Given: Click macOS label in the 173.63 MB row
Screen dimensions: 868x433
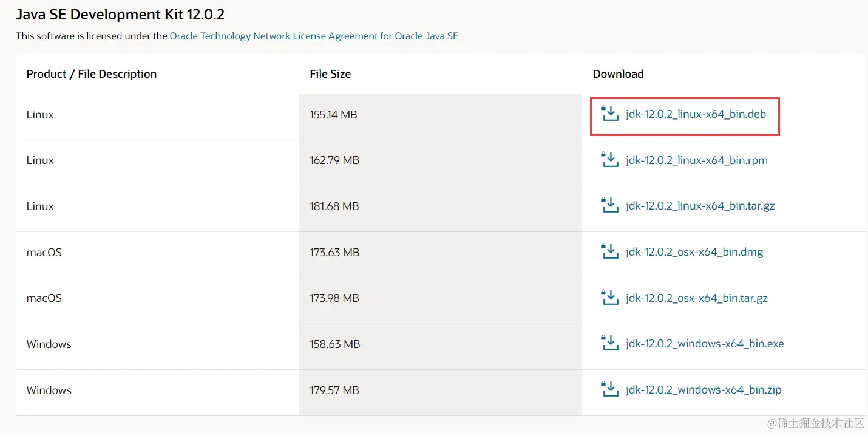Looking at the screenshot, I should coord(44,253).
